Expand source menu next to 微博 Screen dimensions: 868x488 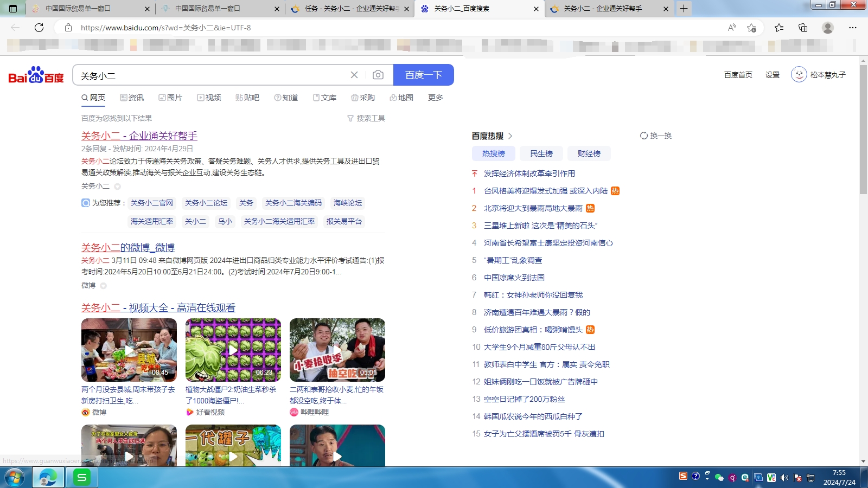[103, 286]
